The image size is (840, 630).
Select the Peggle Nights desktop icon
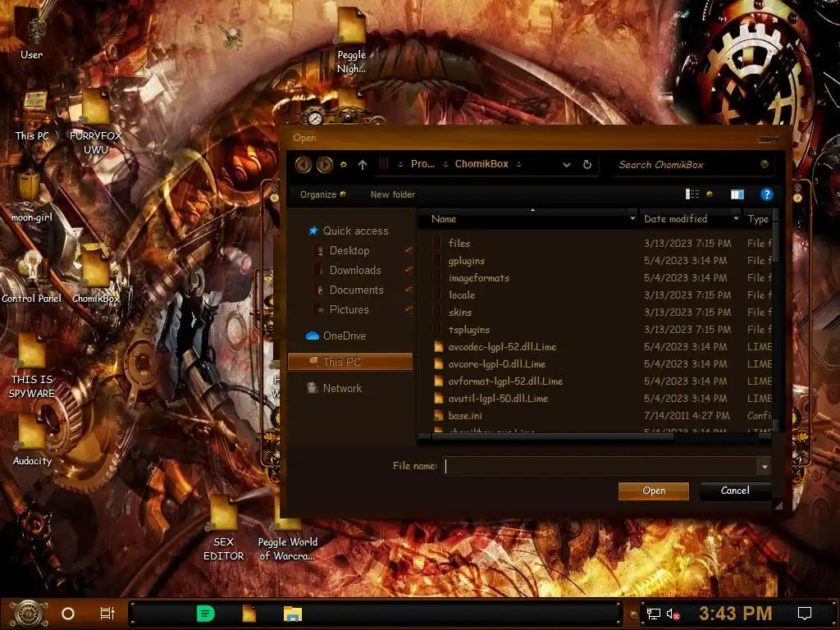pos(351,42)
